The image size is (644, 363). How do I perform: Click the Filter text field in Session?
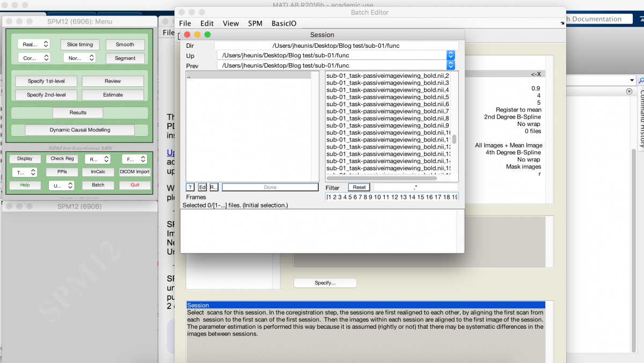415,187
